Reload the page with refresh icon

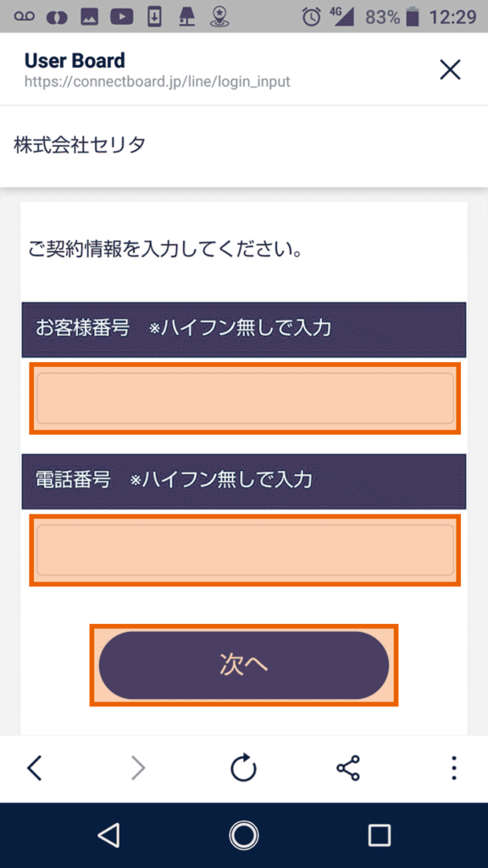(243, 768)
